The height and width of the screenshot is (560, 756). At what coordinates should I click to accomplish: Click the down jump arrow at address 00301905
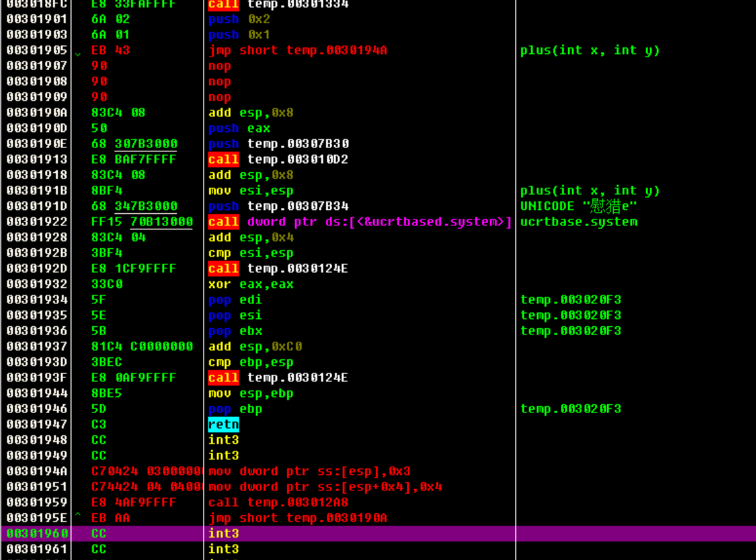click(78, 52)
